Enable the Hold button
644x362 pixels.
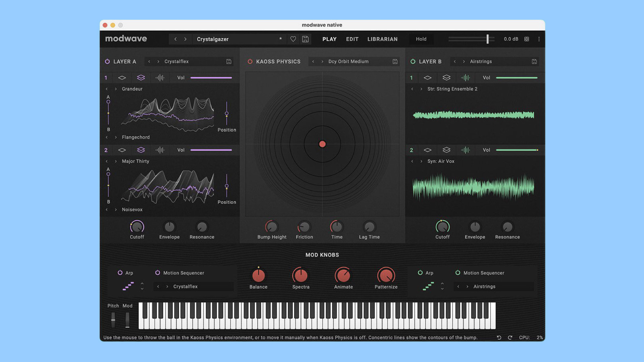pyautogui.click(x=421, y=39)
